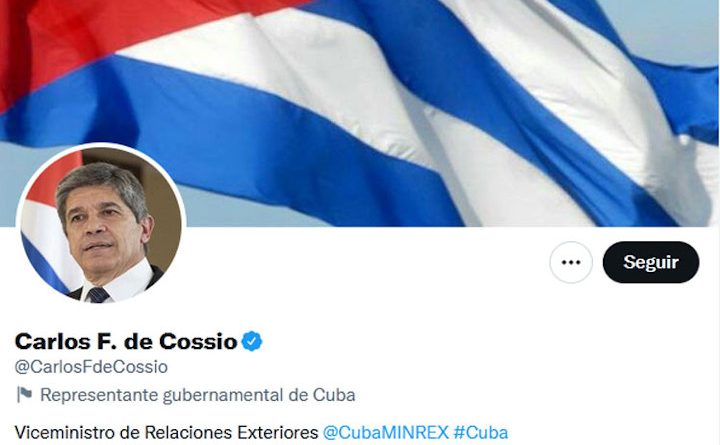Open the #Cuba hashtag link
Image resolution: width=720 pixels, height=445 pixels.
click(480, 432)
